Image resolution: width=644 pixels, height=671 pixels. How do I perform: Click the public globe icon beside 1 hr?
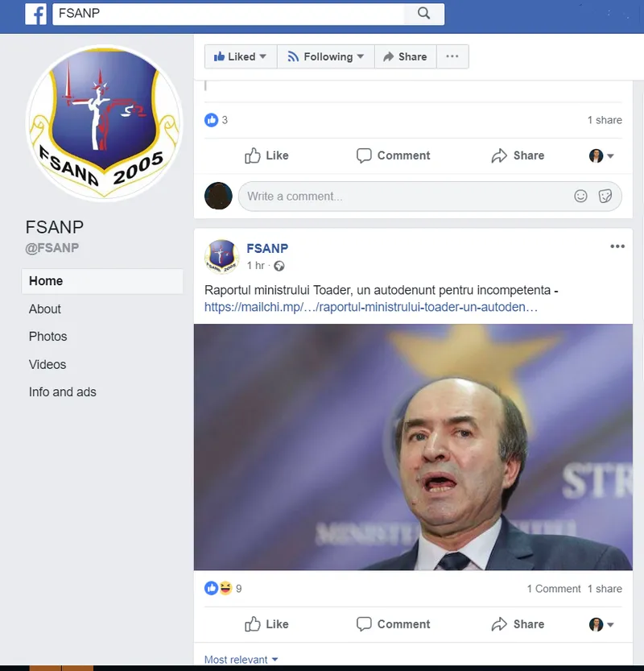[x=279, y=266]
